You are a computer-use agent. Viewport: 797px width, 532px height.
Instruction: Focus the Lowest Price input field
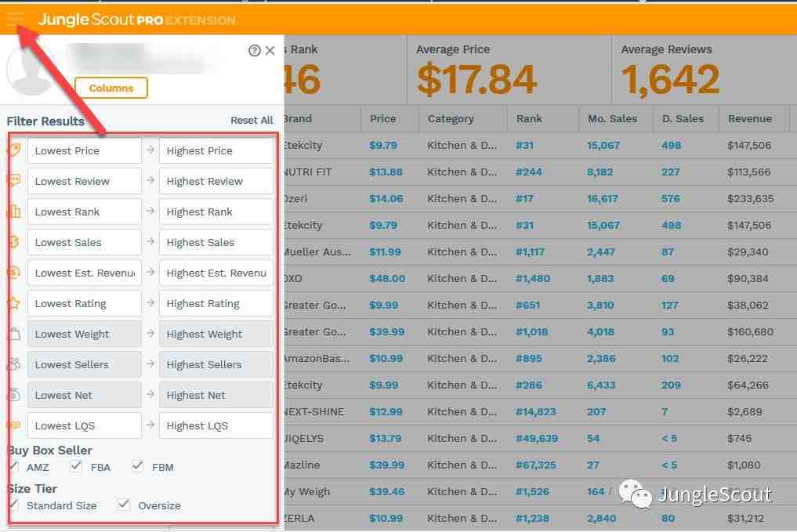85,150
